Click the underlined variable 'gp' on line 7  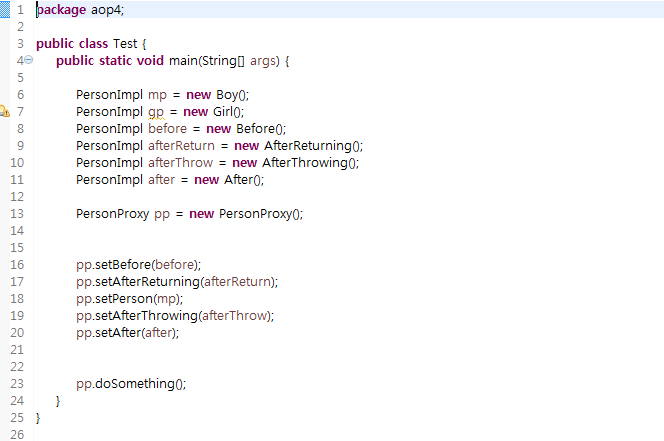click(156, 112)
